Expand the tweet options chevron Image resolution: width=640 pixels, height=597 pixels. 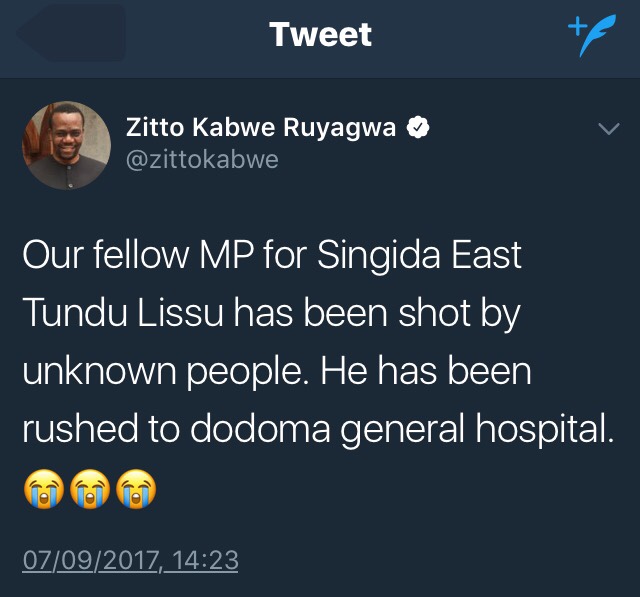pos(609,129)
